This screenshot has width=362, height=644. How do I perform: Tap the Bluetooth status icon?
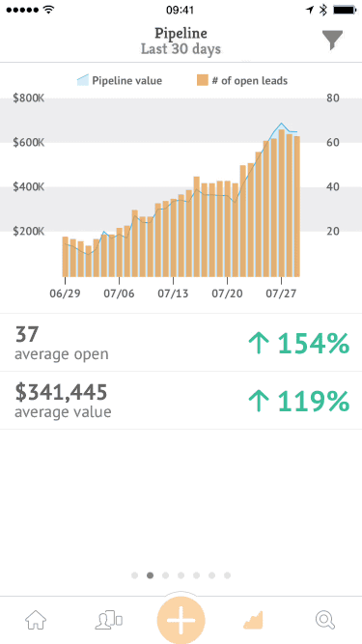click(323, 10)
